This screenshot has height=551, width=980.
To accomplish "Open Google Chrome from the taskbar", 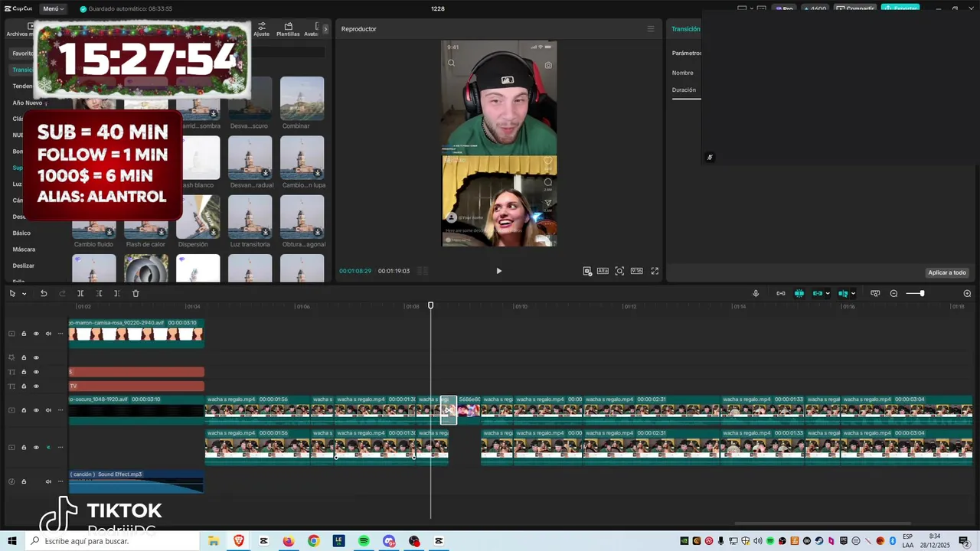I will click(313, 541).
